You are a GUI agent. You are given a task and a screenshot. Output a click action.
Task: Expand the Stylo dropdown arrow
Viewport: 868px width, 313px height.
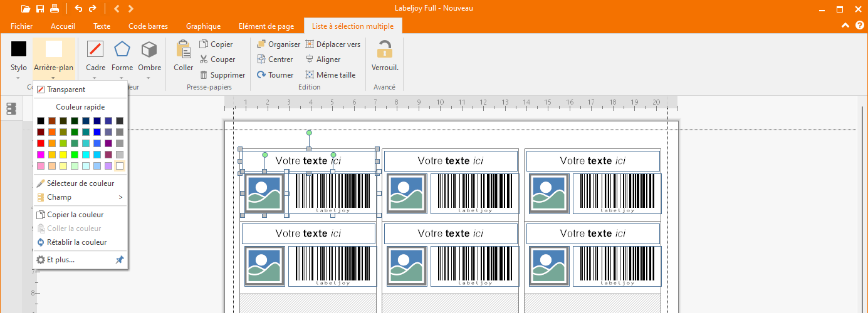click(x=19, y=78)
